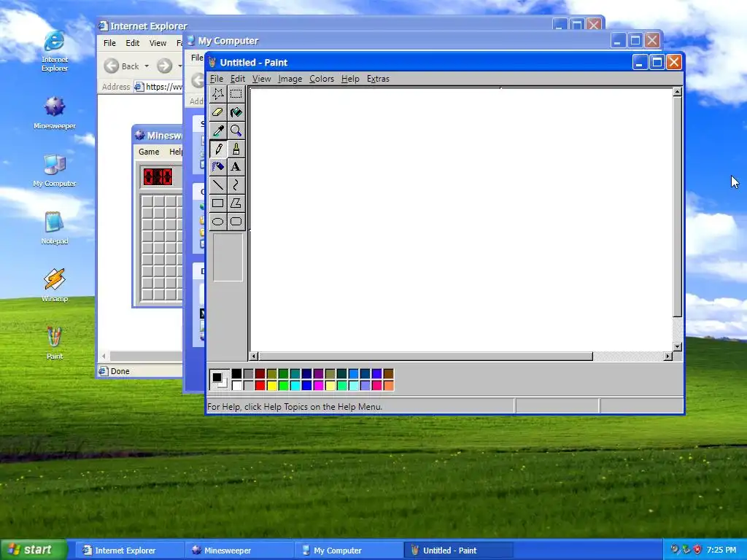Image resolution: width=747 pixels, height=560 pixels.
Task: Select the Rectangle shape tool
Action: [217, 203]
